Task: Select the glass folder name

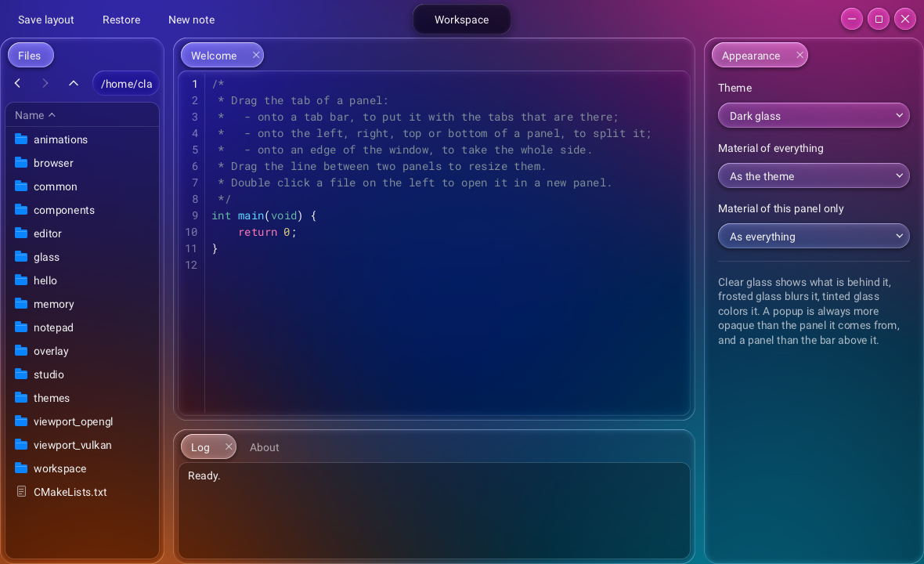Action: (x=46, y=257)
